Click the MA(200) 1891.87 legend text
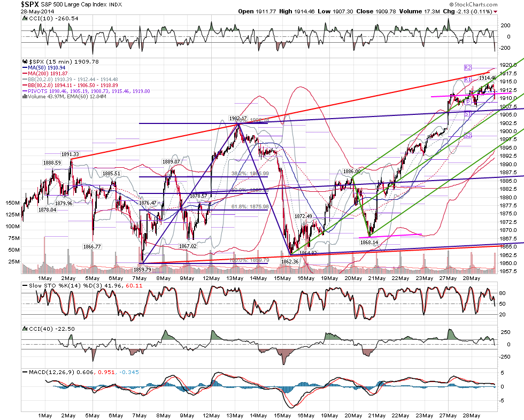Image resolution: width=524 pixels, height=420 pixels. click(x=48, y=73)
